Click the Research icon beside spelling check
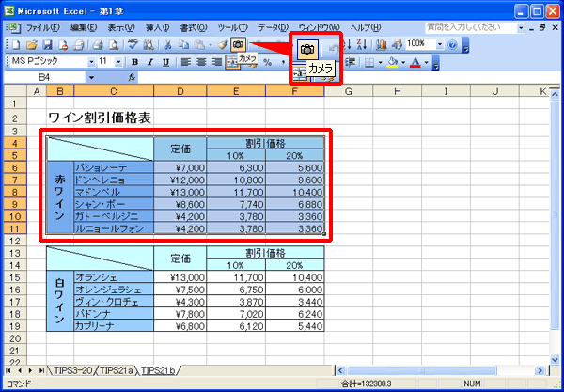Image resolution: width=564 pixels, height=392 pixels. pos(149,44)
